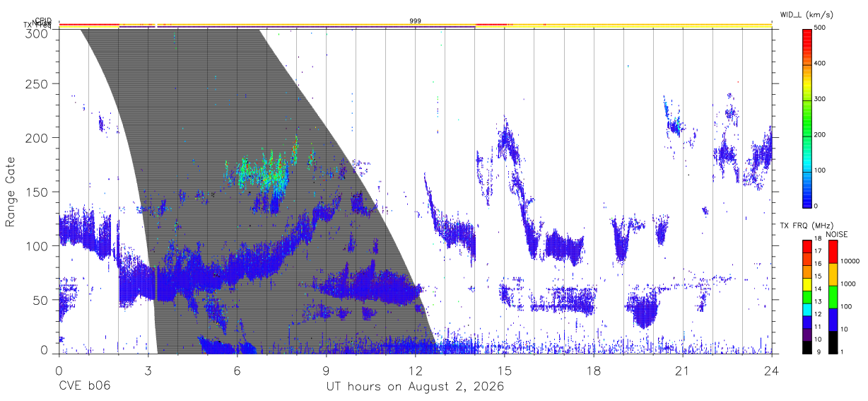
Task: Click the 'NOISE' legend title
Action: coord(837,234)
